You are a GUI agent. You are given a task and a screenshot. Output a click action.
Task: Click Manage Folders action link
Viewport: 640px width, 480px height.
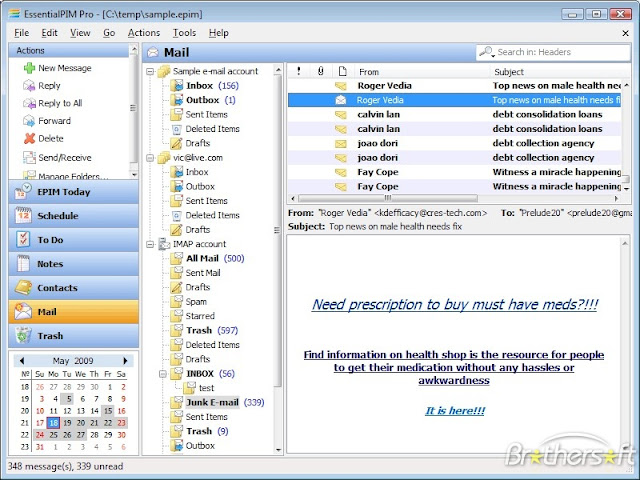tap(73, 176)
